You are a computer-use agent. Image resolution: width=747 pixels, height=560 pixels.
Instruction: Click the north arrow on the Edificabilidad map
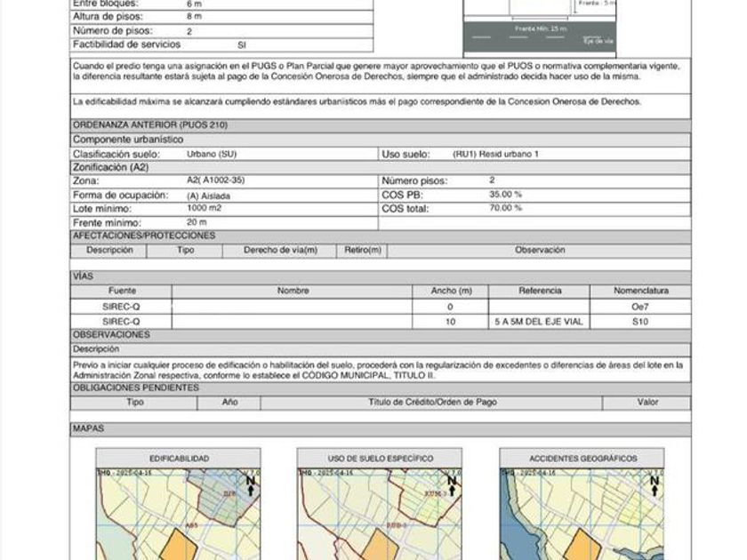(x=251, y=485)
